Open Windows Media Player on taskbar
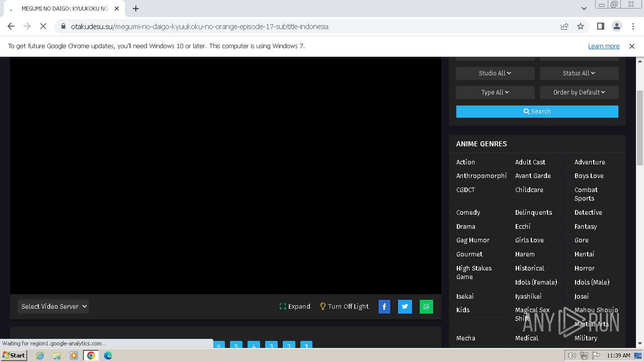The image size is (644, 362). [74, 355]
